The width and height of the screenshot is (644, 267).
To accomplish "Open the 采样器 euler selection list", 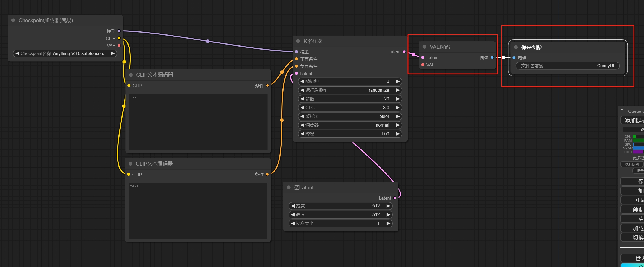I will click(350, 116).
